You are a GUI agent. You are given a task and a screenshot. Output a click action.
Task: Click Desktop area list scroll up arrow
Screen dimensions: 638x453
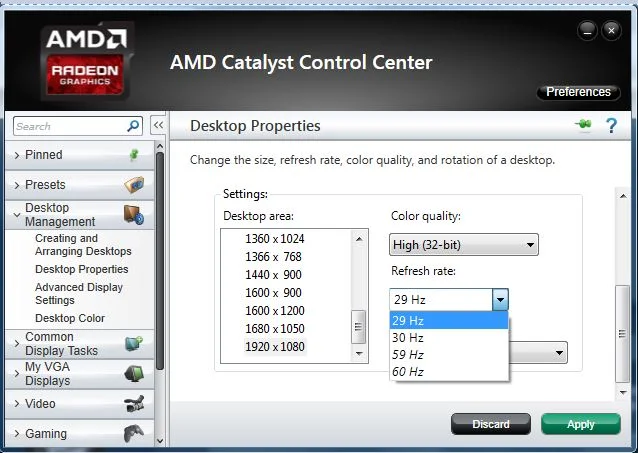[x=359, y=239]
